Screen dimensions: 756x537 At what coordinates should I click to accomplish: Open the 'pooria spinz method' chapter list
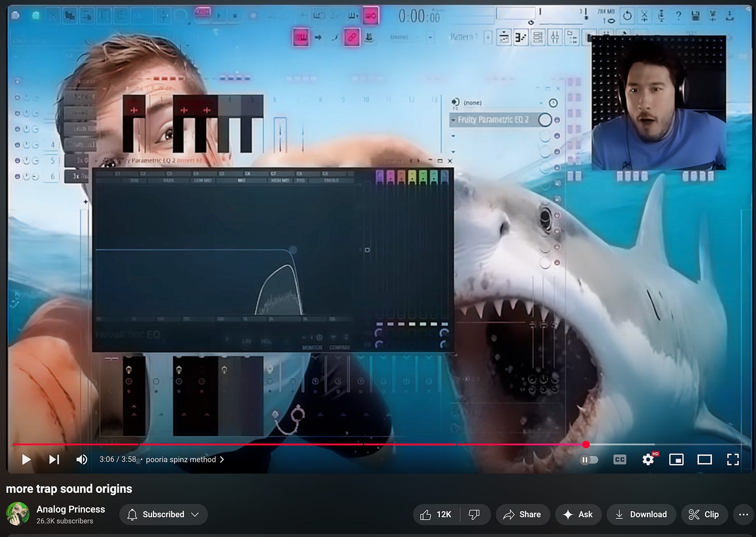coord(185,459)
